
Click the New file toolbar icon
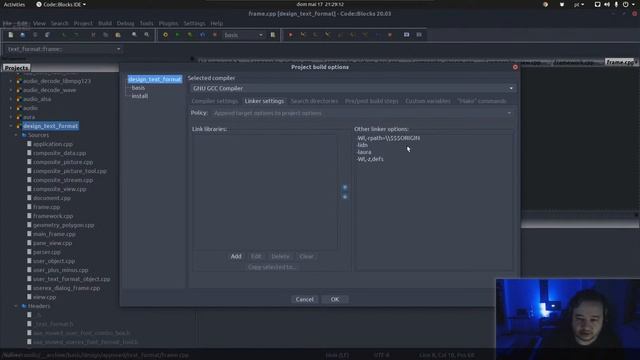(x=11, y=35)
